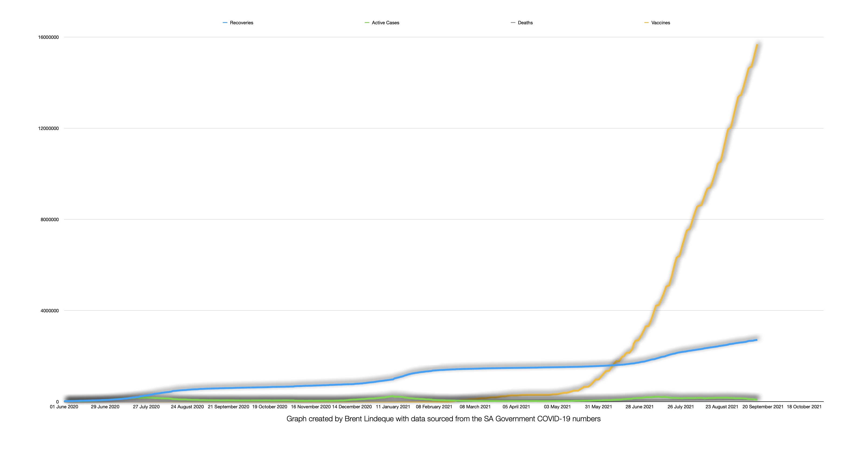Click the Brent Lindeque graph credit caption
The image size is (868, 452).
(443, 419)
